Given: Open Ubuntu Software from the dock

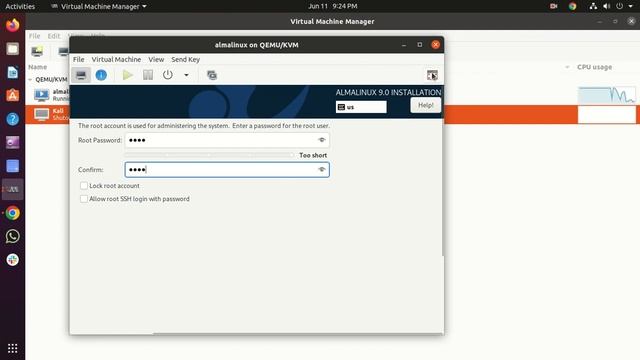Looking at the screenshot, I should point(13,96).
